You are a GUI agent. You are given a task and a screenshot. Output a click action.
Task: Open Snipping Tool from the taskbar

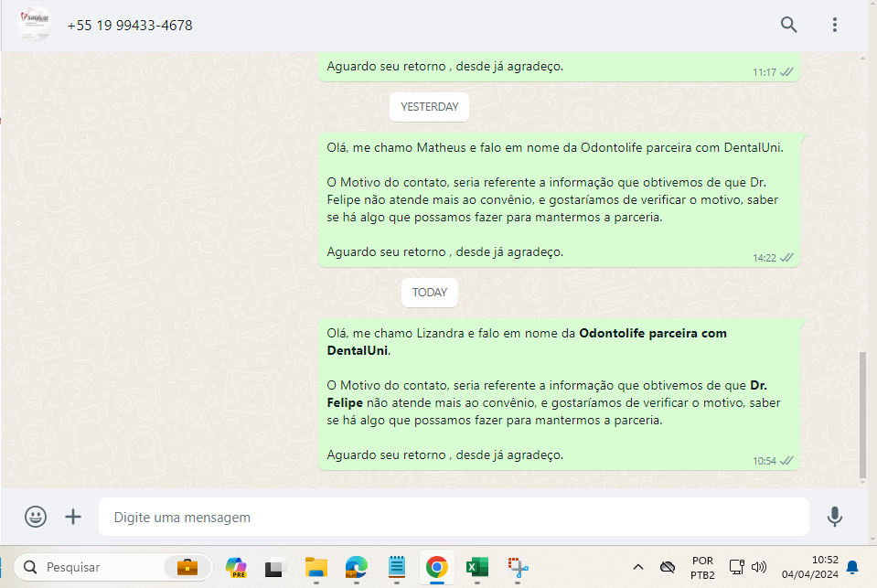[518, 567]
